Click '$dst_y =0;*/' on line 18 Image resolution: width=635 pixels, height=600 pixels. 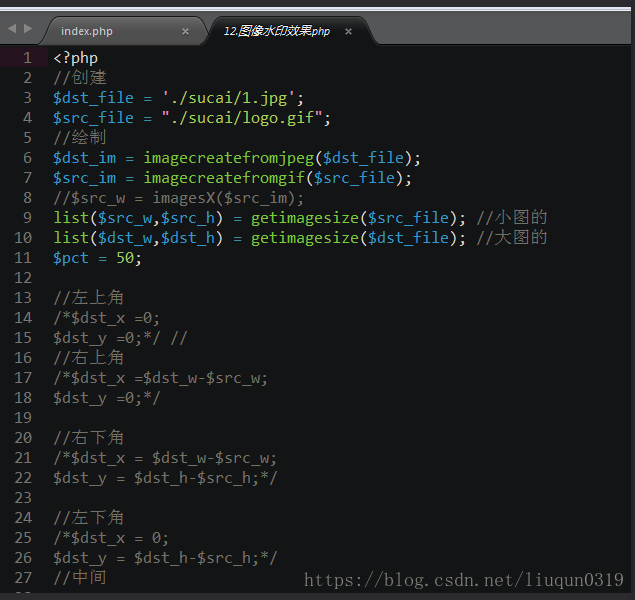click(x=107, y=398)
